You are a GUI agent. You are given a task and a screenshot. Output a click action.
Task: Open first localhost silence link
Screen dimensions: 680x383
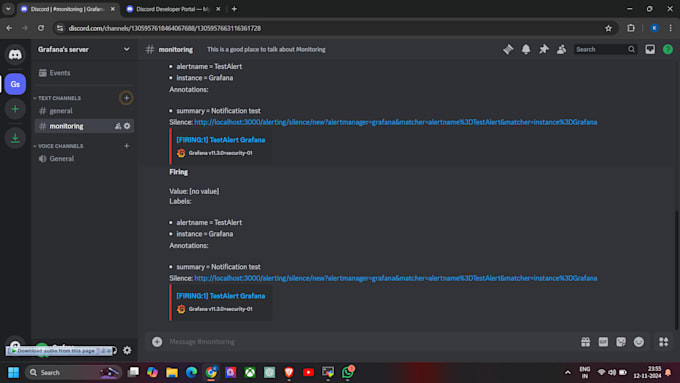coord(396,122)
